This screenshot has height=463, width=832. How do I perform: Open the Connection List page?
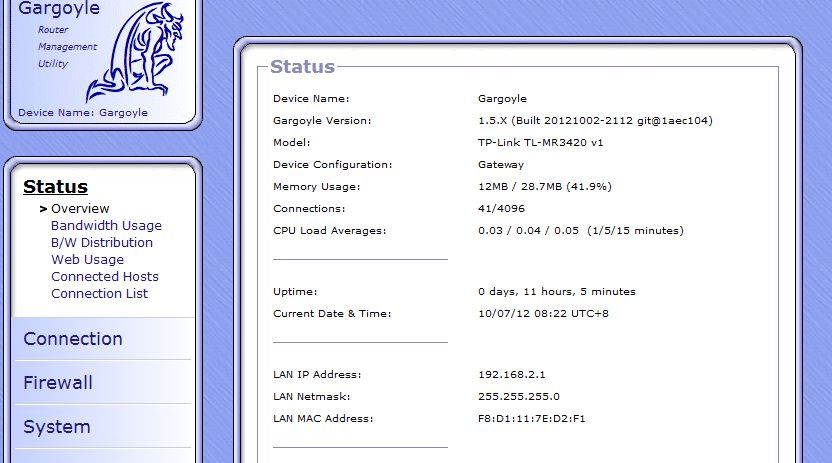[x=99, y=294]
